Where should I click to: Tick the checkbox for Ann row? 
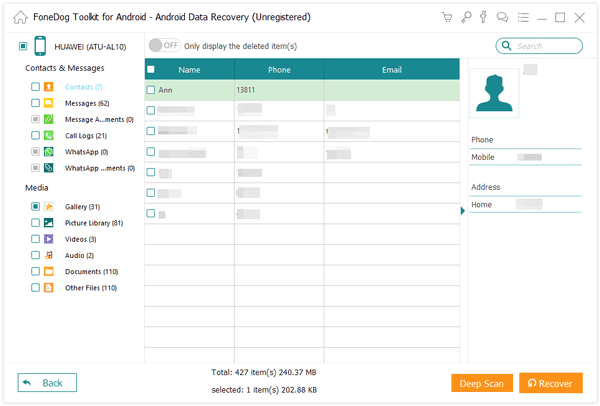pos(151,90)
